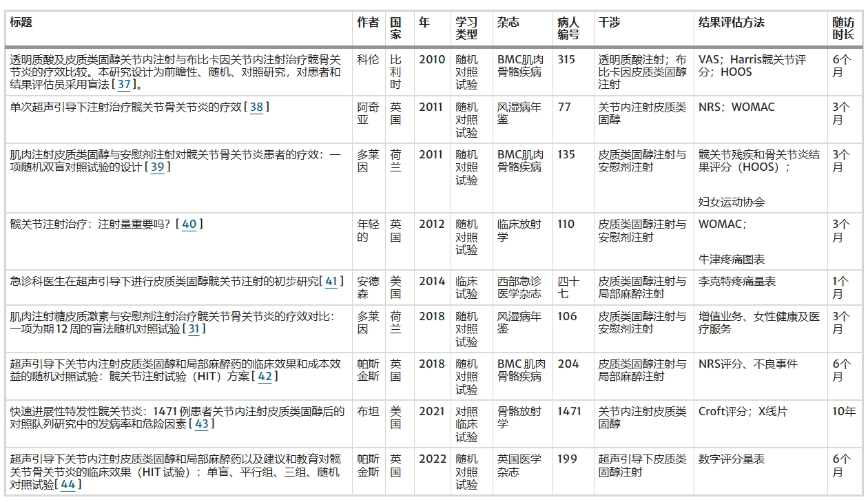Follow citation link 43
868x502 pixels.
click(x=202, y=424)
